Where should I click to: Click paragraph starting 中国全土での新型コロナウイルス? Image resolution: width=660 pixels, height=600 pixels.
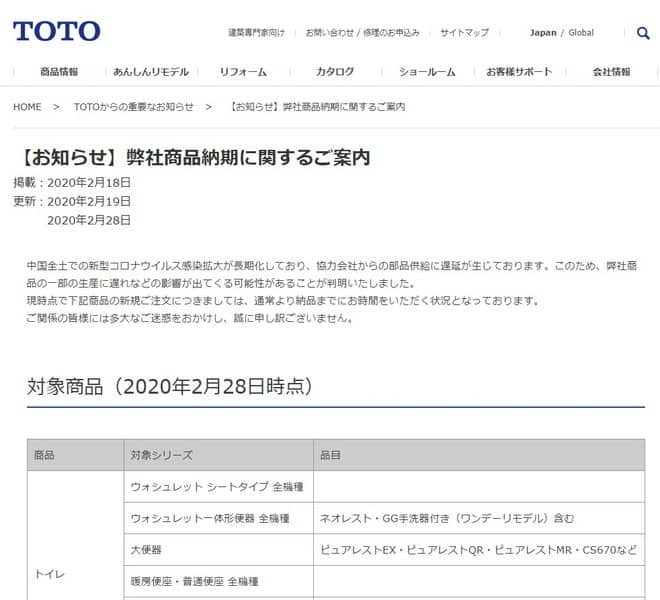tap(332, 275)
